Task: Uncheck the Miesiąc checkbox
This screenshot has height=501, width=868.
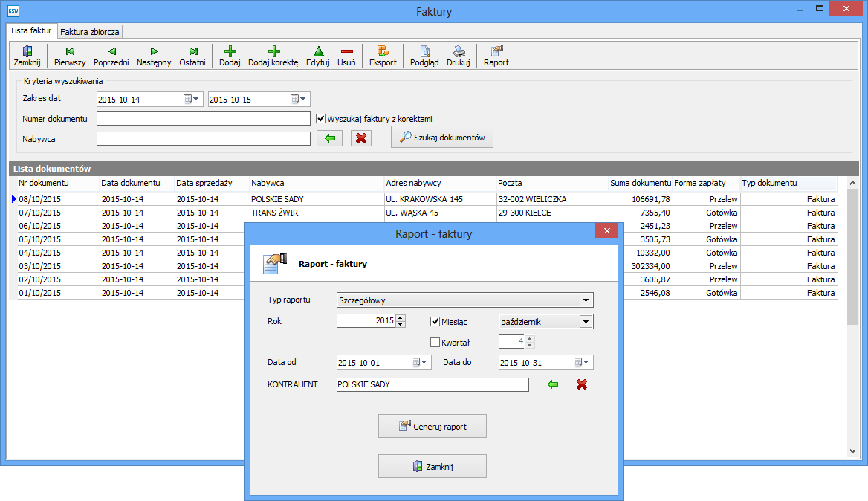Action: coord(435,322)
